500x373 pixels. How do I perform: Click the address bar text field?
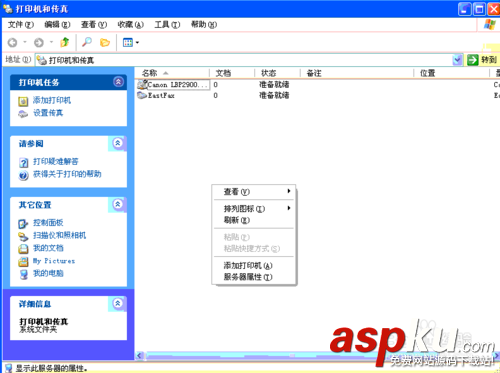click(x=250, y=60)
